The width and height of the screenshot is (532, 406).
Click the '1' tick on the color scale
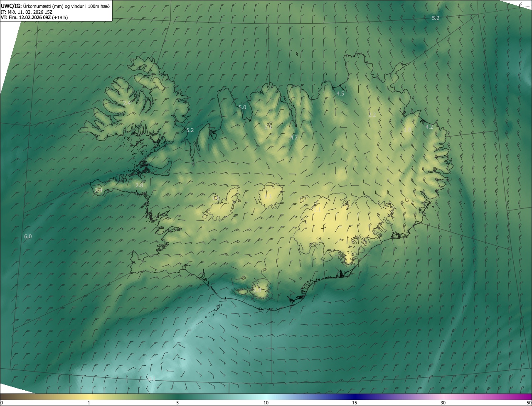coord(89,403)
